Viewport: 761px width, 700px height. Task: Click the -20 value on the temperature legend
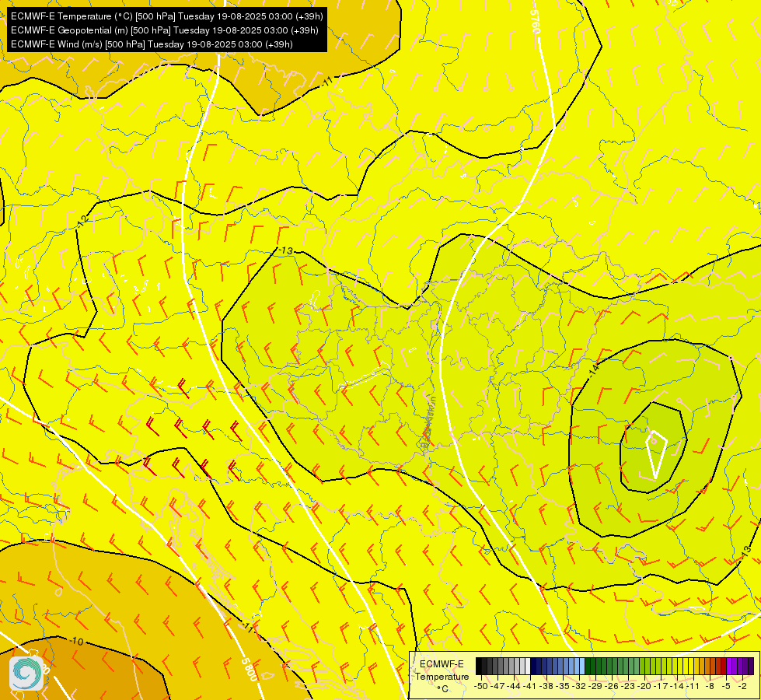[x=644, y=686]
